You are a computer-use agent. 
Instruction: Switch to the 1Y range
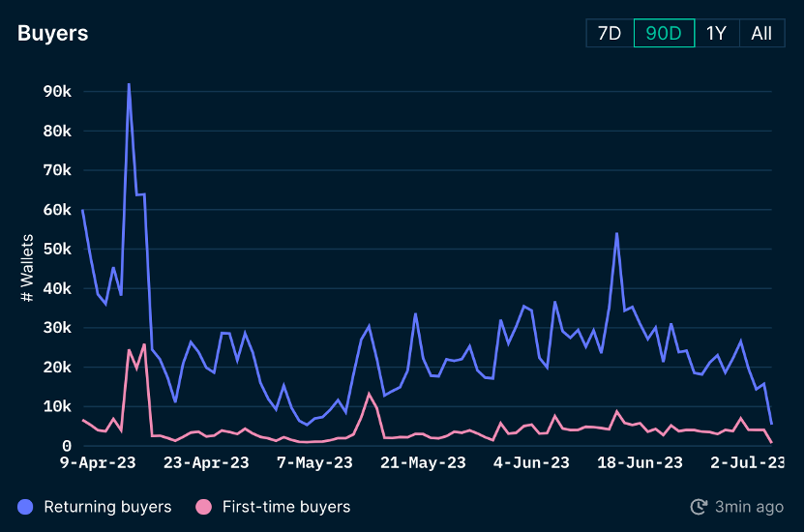tap(717, 33)
